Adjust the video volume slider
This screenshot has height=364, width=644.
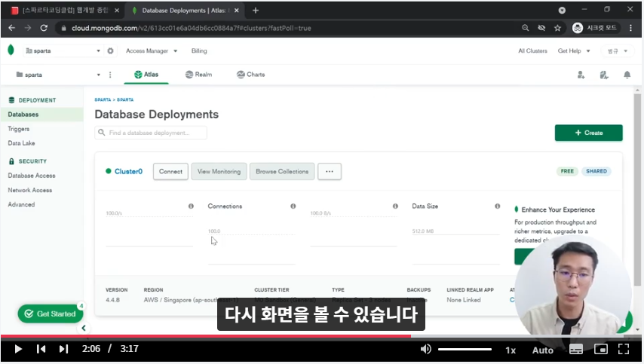coord(465,349)
